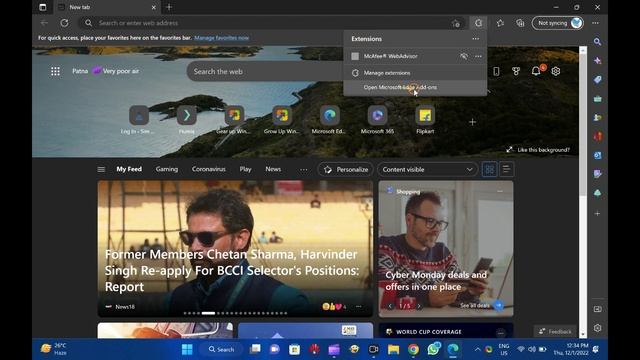The image size is (640, 360).
Task: Open Search in the Edge sidebar
Action: pos(598,42)
